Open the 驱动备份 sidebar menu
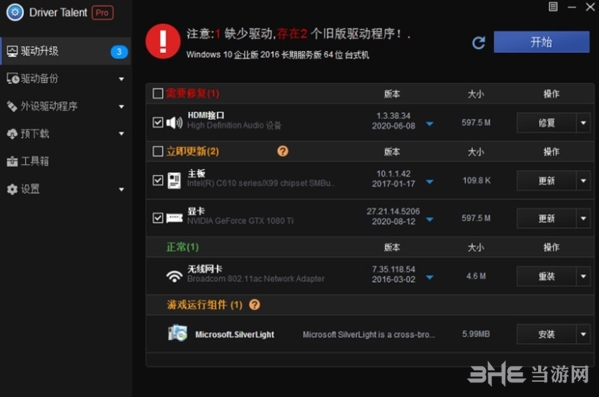Screen dimensions: 599x397 click(x=66, y=79)
